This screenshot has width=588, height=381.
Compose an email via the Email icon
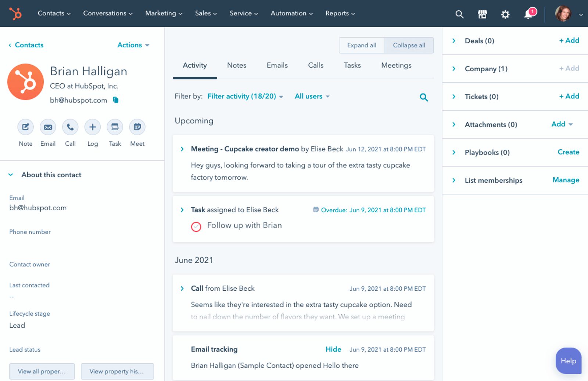[x=47, y=127]
